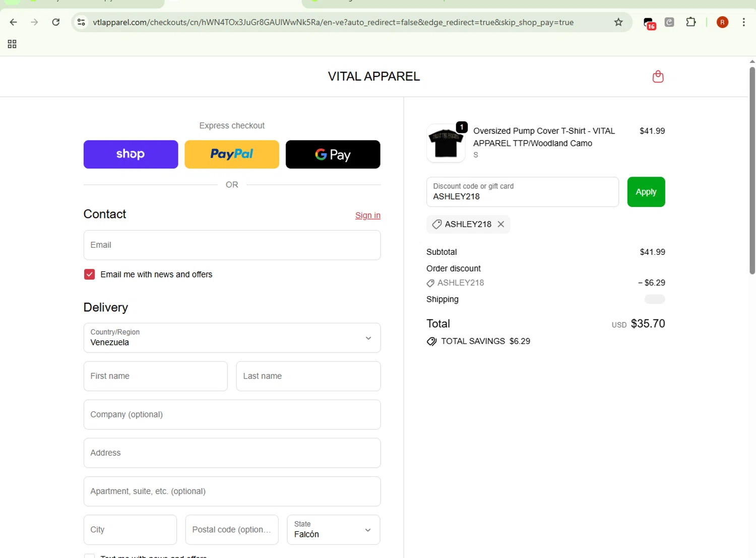
Task: Click the TOTAL SAVINGS $6.29 text
Action: (x=486, y=341)
